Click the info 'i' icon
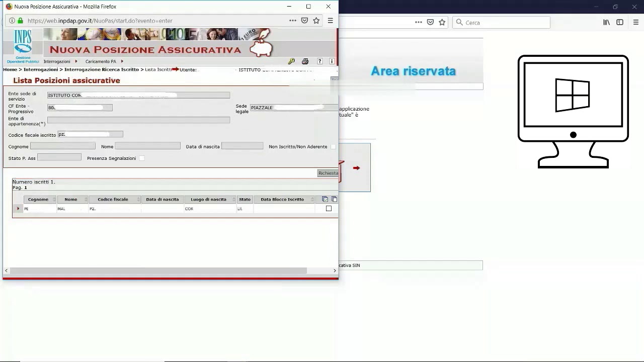 (x=332, y=61)
